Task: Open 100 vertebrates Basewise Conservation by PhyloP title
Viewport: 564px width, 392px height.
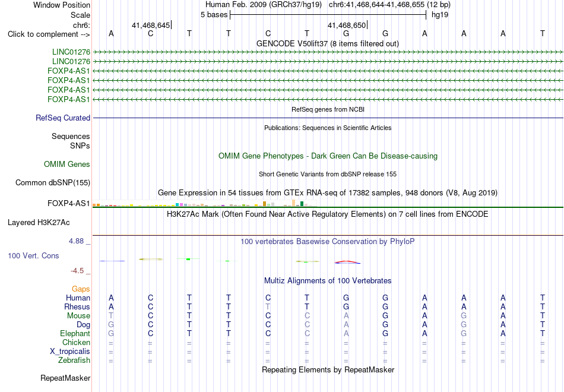Action: point(328,242)
